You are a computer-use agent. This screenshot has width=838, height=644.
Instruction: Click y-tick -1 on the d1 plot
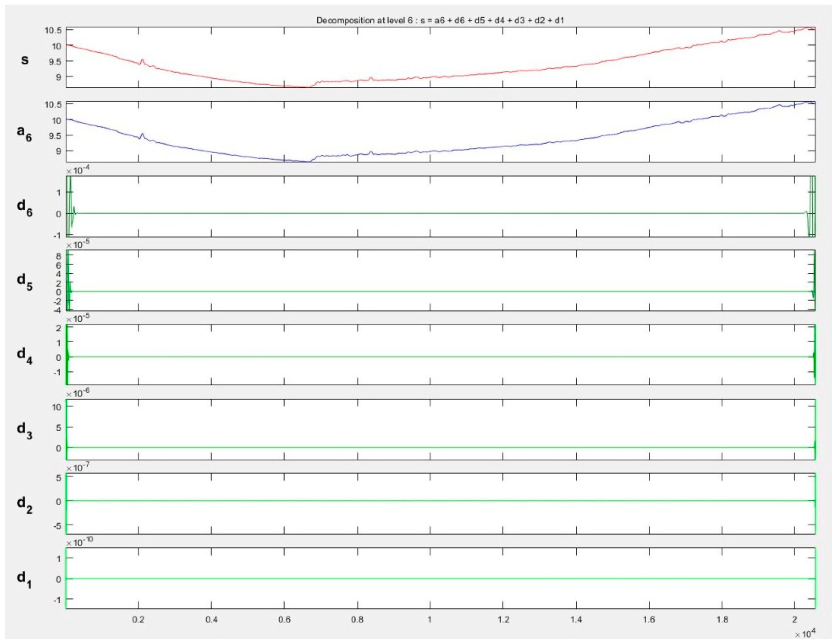pyautogui.click(x=58, y=600)
